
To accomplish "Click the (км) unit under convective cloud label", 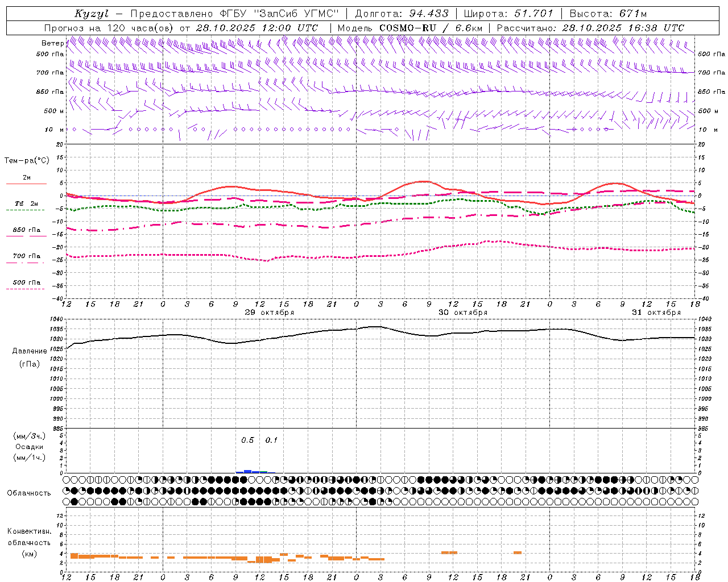I will click(x=30, y=554).
